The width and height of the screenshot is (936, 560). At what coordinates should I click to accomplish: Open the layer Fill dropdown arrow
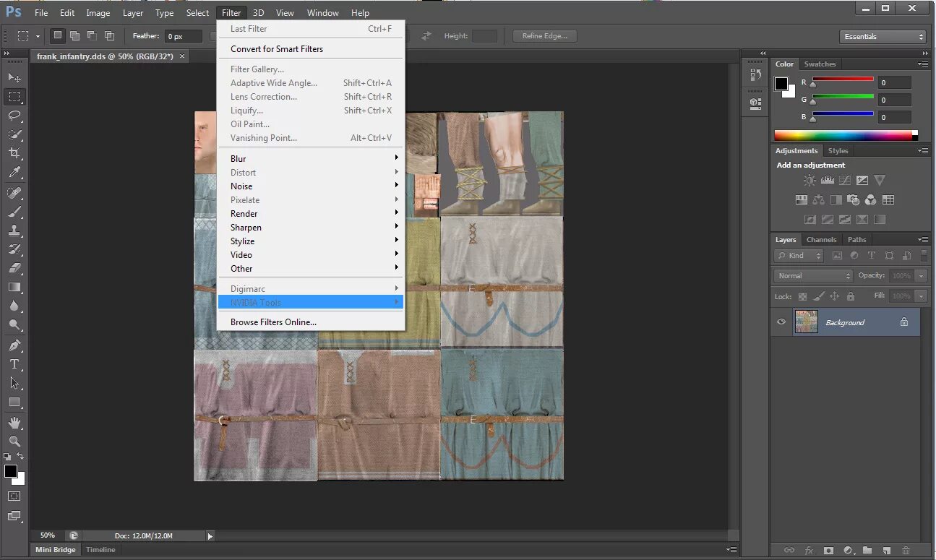(x=921, y=296)
